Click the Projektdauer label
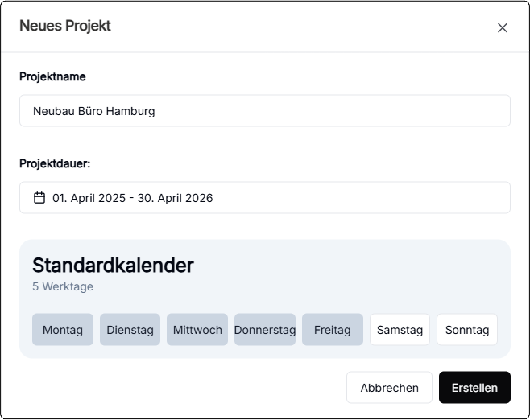 point(55,163)
